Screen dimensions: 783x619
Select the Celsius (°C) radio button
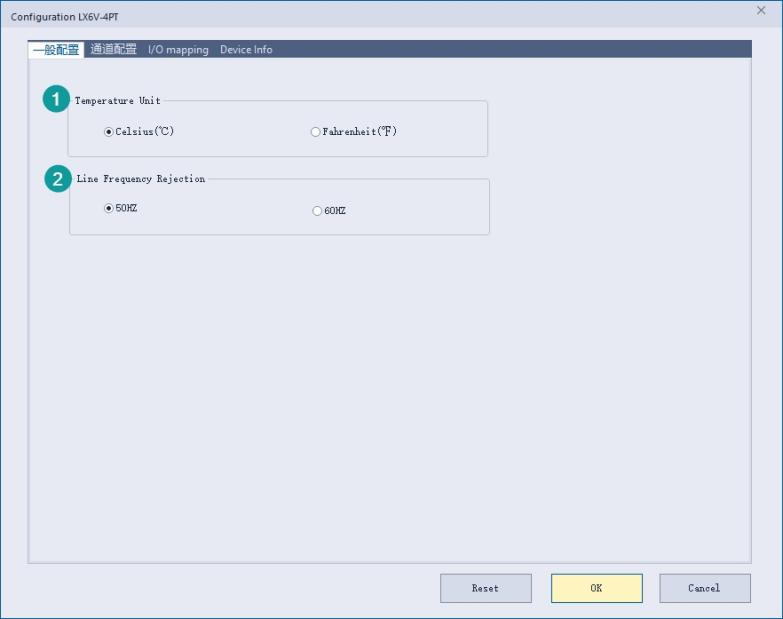pos(109,132)
